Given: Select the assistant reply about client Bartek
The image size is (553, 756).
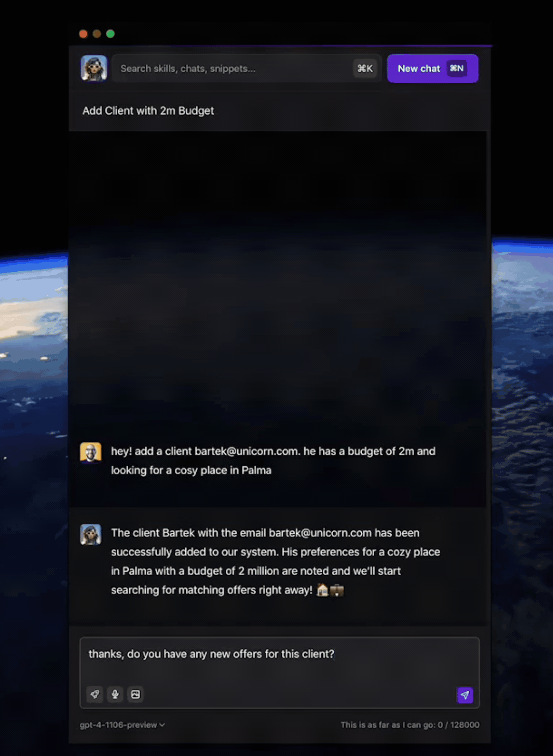Looking at the screenshot, I should coord(276,561).
